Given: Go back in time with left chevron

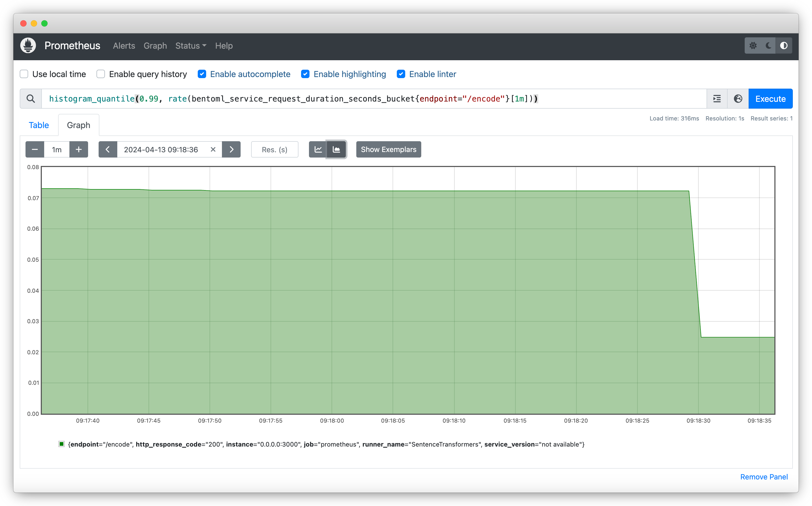Looking at the screenshot, I should pyautogui.click(x=108, y=150).
